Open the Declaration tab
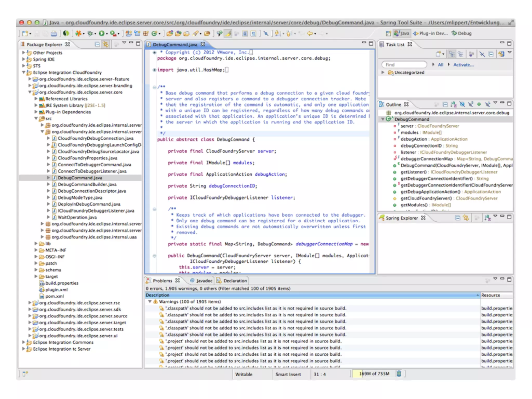Screen dimensions: 532x399 [x=232, y=281]
